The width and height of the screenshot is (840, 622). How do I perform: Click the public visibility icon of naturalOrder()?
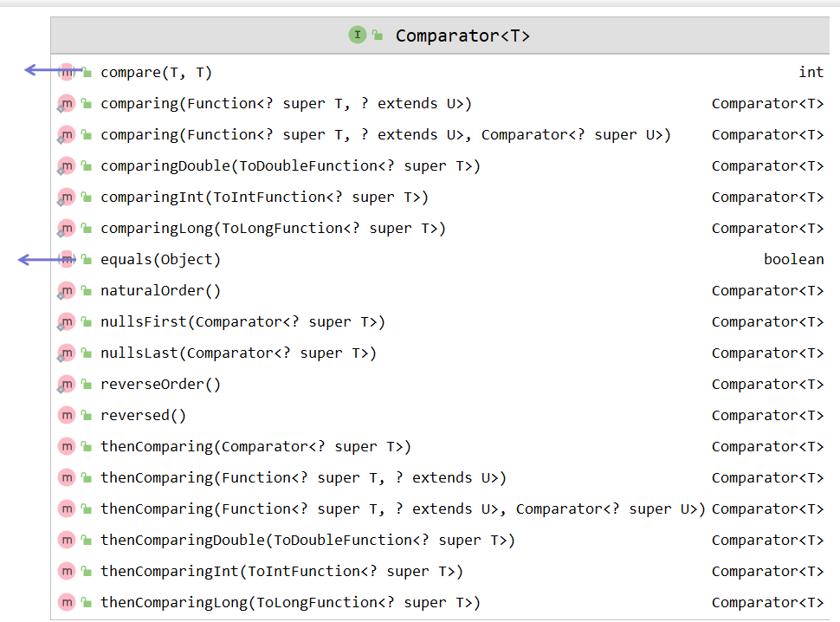pyautogui.click(x=87, y=290)
